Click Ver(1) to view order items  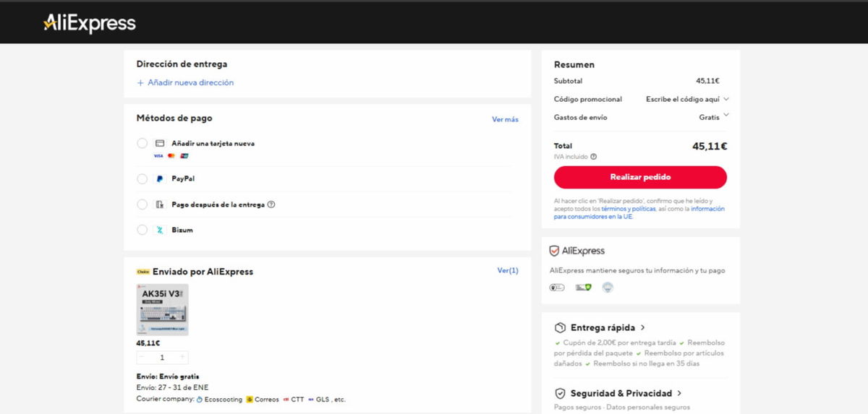coord(508,271)
